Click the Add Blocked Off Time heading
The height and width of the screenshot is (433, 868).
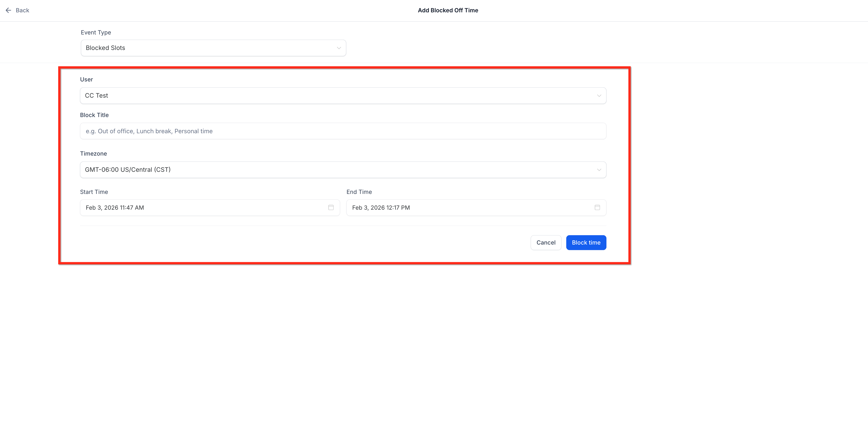point(447,10)
